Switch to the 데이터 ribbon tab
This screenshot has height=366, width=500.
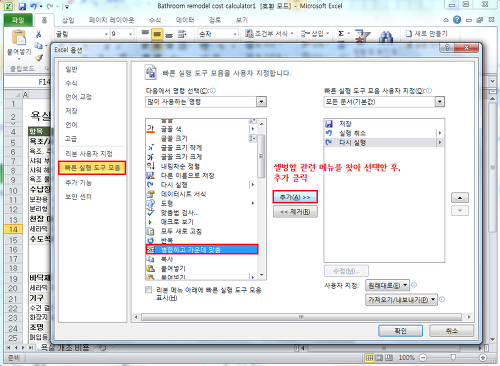pyautogui.click(x=185, y=20)
